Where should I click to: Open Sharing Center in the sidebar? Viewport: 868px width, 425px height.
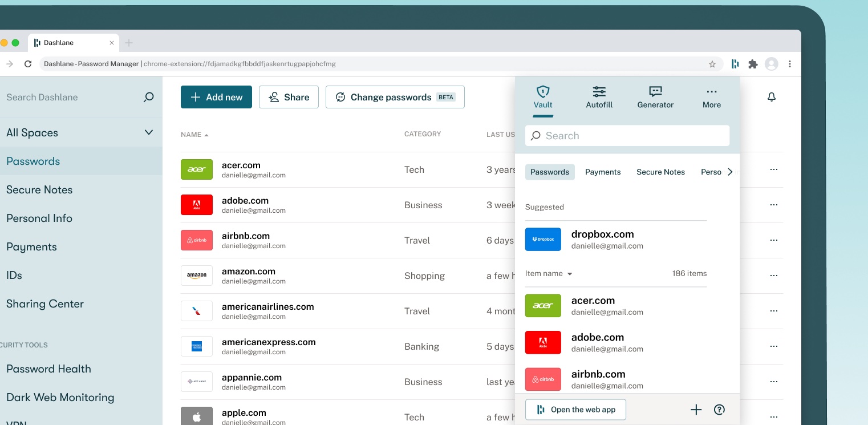tap(45, 303)
